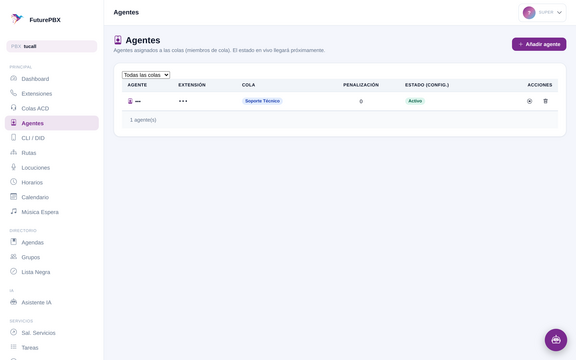Viewport: 576px width, 360px height.
Task: Open Sal. Servicios page
Action: (x=51, y=333)
